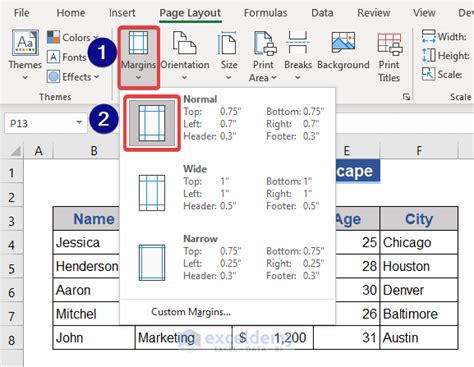
Task: Click the cell containing Aaron
Action: click(x=86, y=290)
